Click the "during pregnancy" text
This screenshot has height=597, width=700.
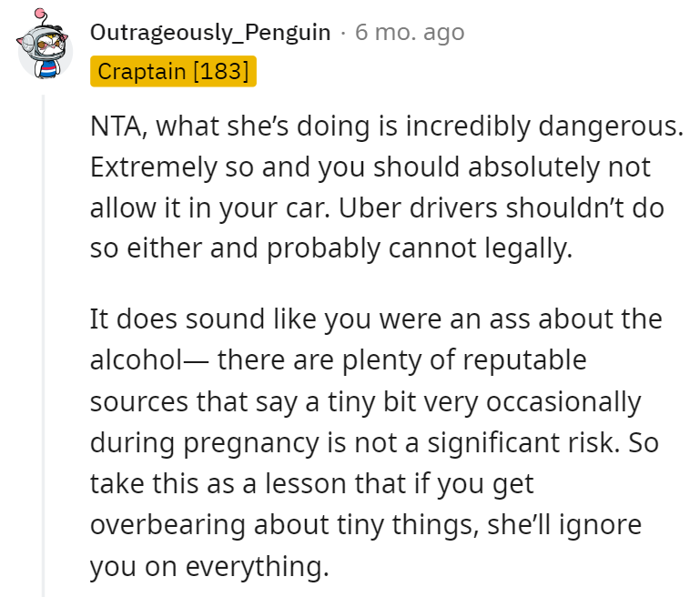pos(198,441)
